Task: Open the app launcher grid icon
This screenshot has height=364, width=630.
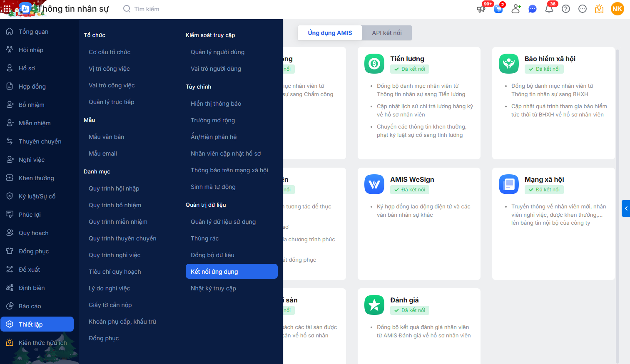Action: pos(7,9)
